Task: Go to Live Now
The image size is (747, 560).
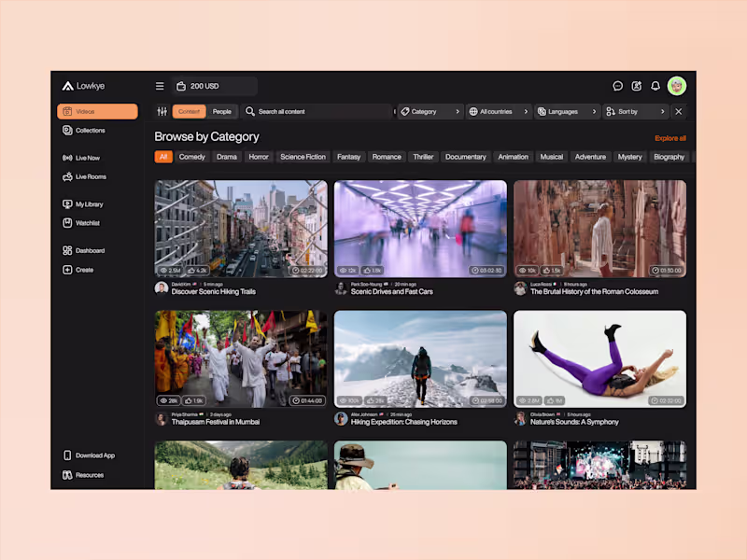Action: click(x=81, y=158)
